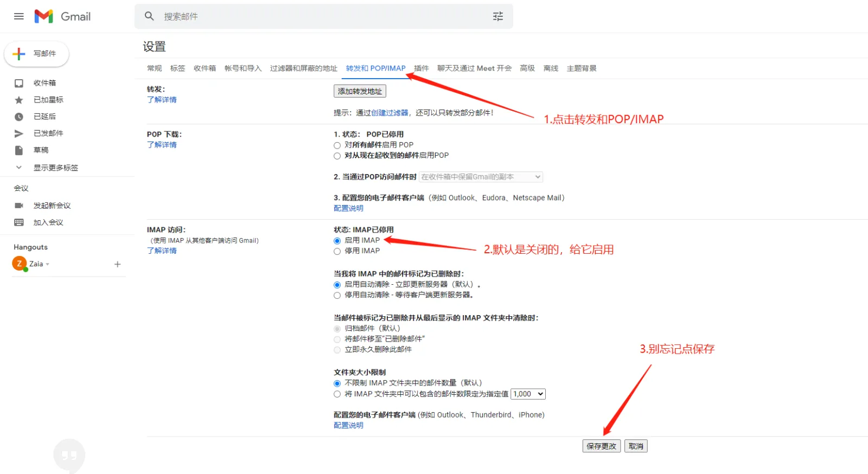Open the 帐号和导入 tab
The height and width of the screenshot is (474, 868).
(x=243, y=68)
